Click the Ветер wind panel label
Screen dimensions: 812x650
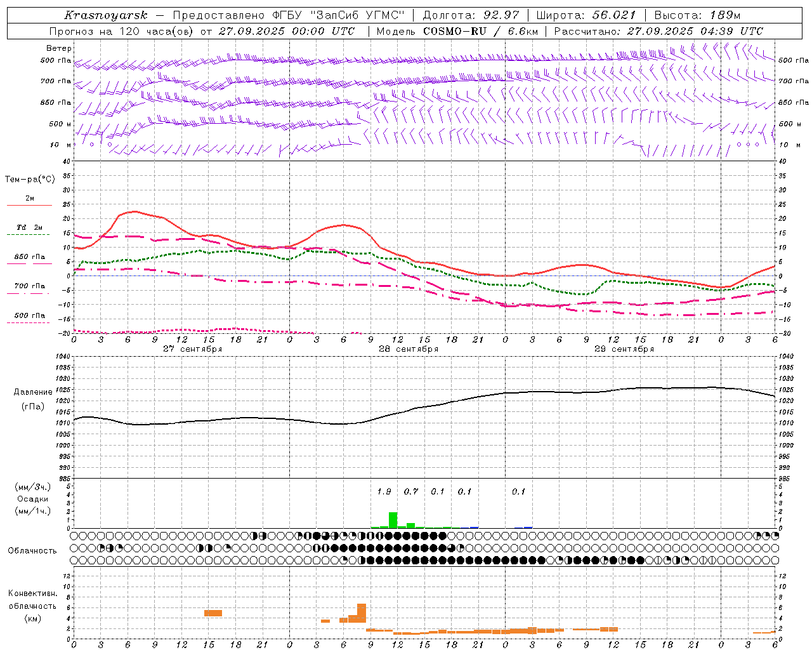pyautogui.click(x=58, y=48)
